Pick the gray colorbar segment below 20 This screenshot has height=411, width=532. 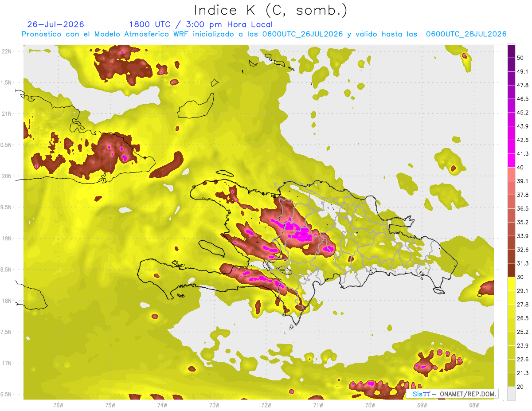511,394
